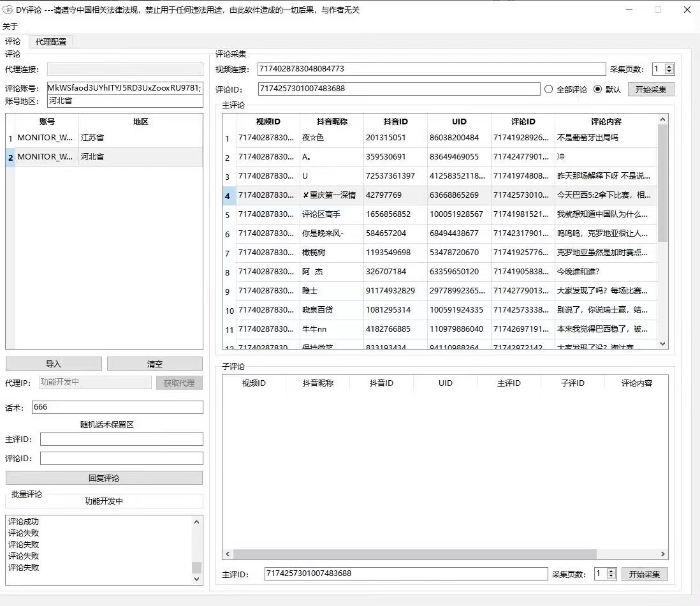Click the 子评ID header in 子评论 table
Viewport: 700px width, 606px height.
coord(572,383)
